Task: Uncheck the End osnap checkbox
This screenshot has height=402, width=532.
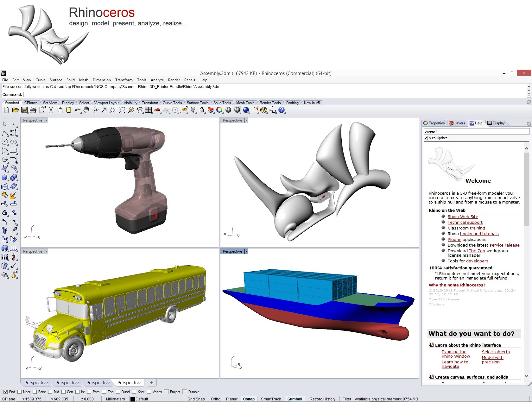Action: coord(5,392)
